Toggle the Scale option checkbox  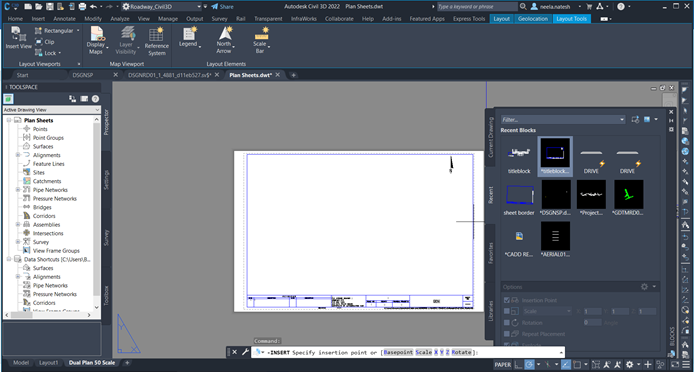507,311
